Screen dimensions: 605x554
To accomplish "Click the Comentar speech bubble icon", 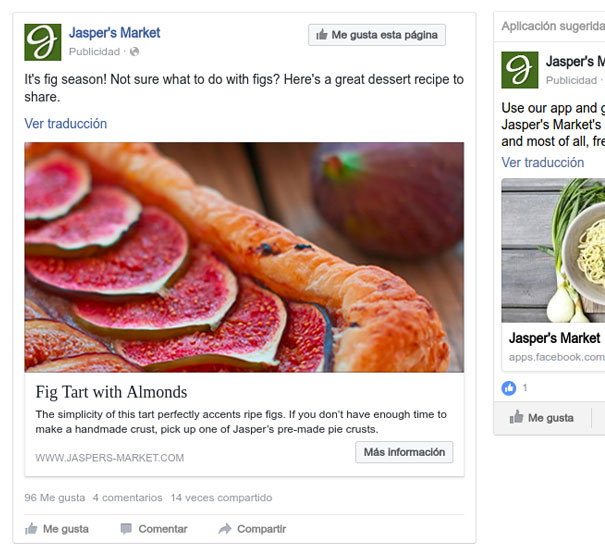I will tap(126, 529).
